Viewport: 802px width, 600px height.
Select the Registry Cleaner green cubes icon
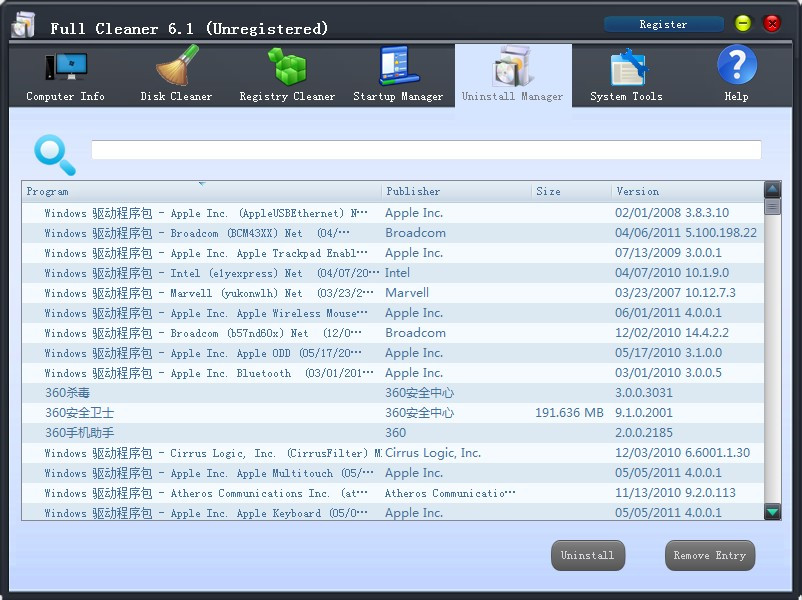pyautogui.click(x=287, y=65)
